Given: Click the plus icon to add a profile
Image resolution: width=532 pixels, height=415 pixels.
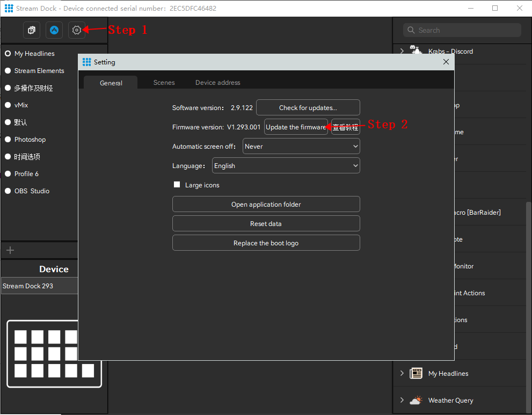Looking at the screenshot, I should (x=10, y=250).
